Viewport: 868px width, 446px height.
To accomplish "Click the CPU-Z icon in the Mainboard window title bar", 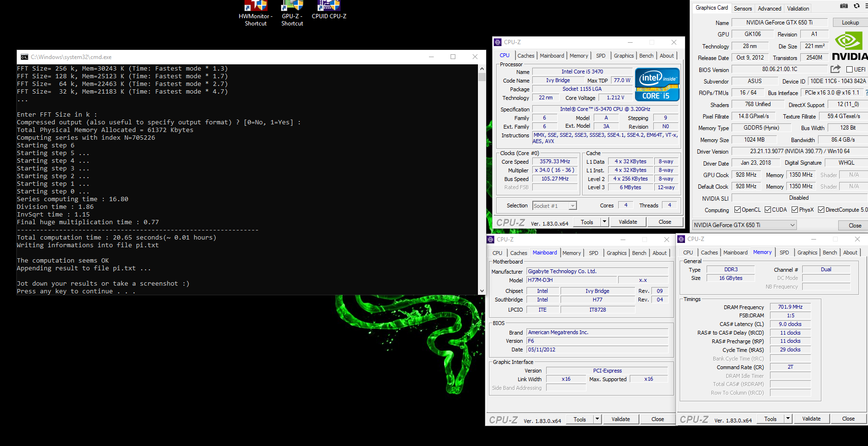I will (x=490, y=240).
